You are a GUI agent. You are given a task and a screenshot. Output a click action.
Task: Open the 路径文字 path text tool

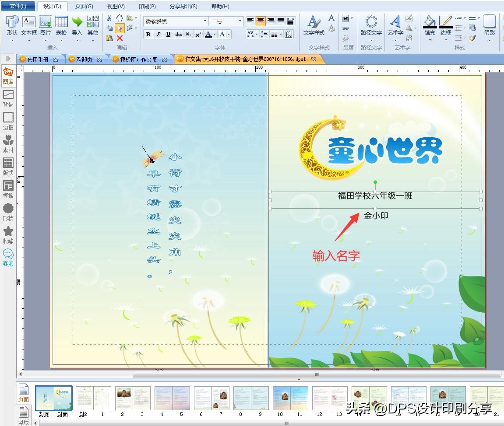[x=371, y=26]
